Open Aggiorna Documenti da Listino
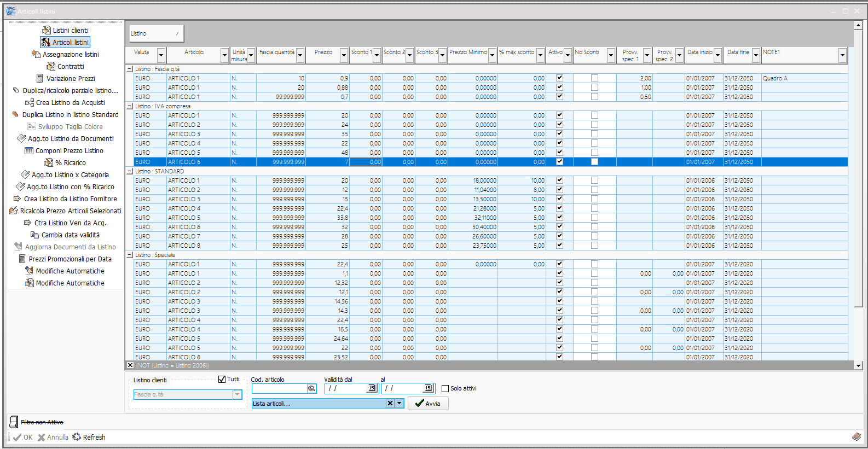The width and height of the screenshot is (868, 449). point(65,247)
